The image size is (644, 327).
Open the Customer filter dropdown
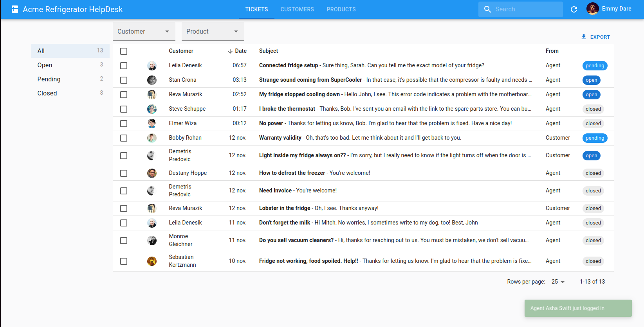point(144,31)
